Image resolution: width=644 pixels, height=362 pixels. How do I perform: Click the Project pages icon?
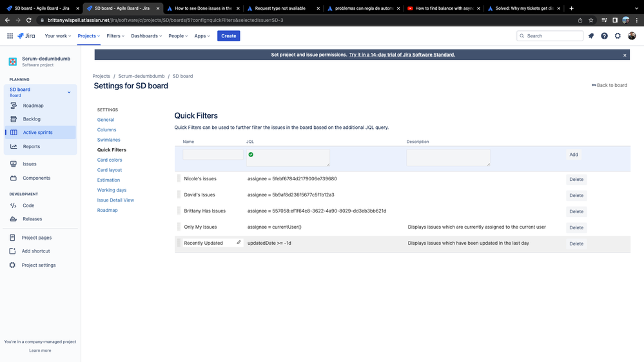12,238
